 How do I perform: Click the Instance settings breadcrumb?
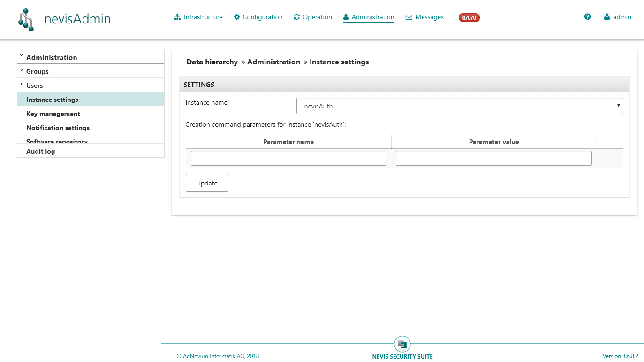tap(339, 62)
